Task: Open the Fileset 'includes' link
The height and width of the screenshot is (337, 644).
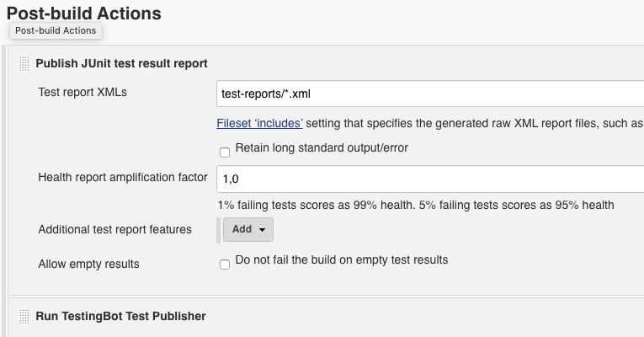Action: [259, 123]
